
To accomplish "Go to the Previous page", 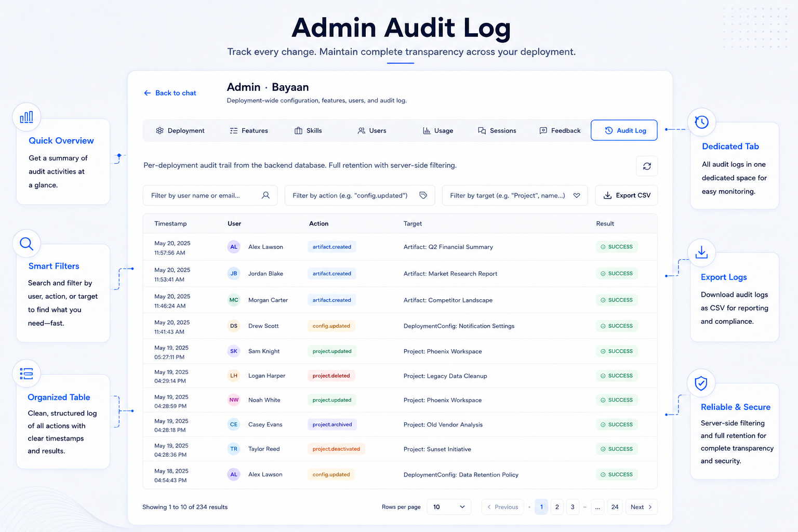I will pyautogui.click(x=502, y=507).
